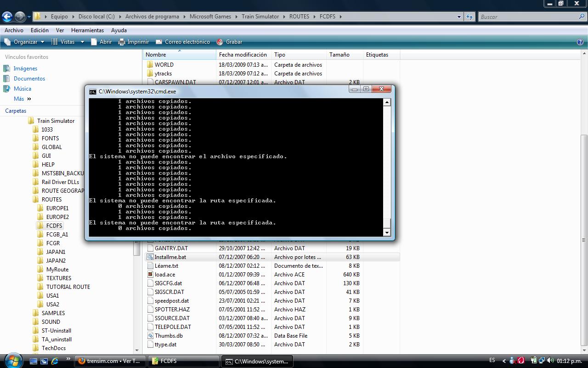Click the refresh button beside address bar

tap(469, 17)
